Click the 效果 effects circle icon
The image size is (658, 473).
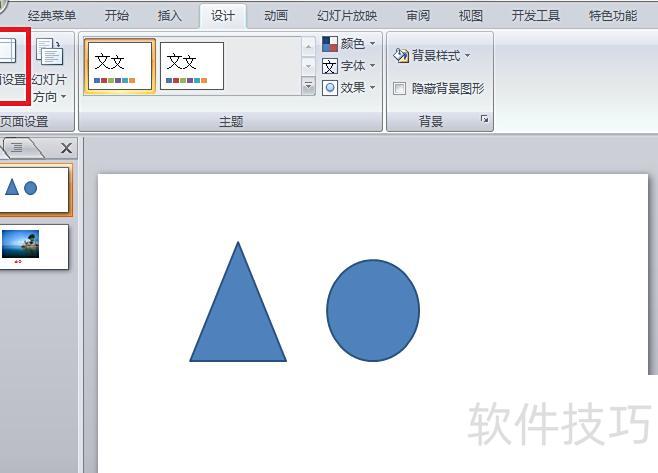pos(330,88)
